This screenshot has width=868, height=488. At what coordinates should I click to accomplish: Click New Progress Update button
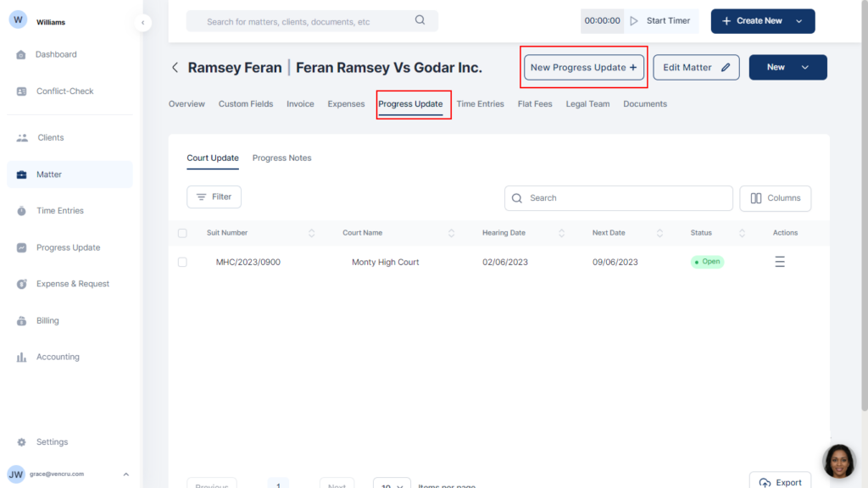pos(583,68)
